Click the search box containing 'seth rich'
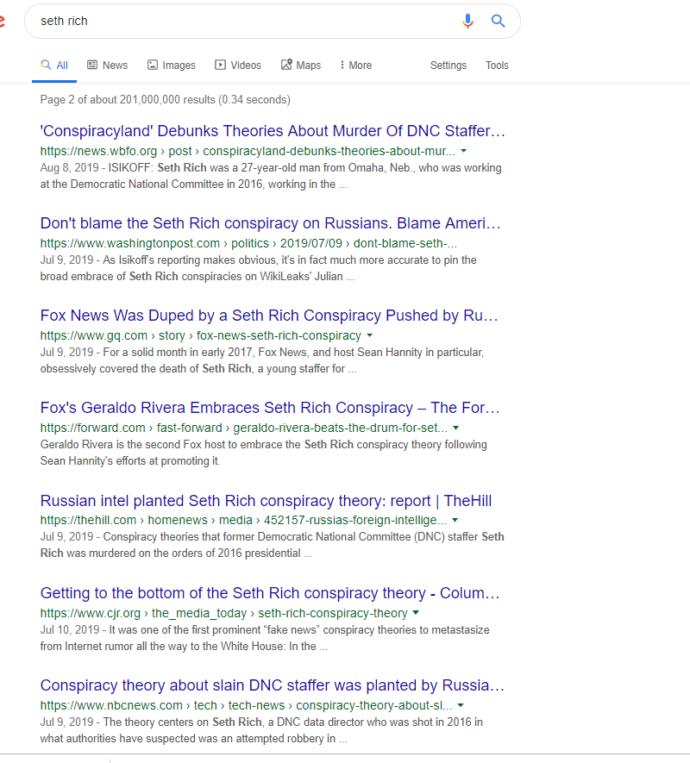The width and height of the screenshot is (690, 763). [272, 21]
